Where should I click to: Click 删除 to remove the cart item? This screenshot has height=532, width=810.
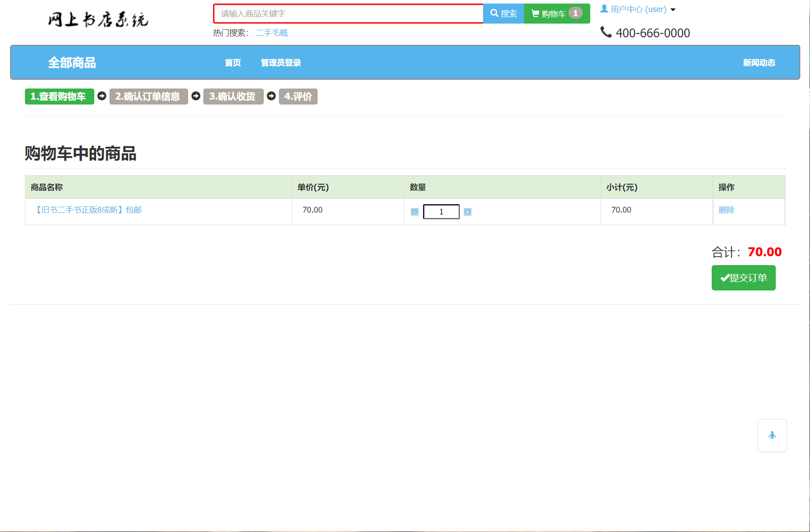(x=726, y=210)
